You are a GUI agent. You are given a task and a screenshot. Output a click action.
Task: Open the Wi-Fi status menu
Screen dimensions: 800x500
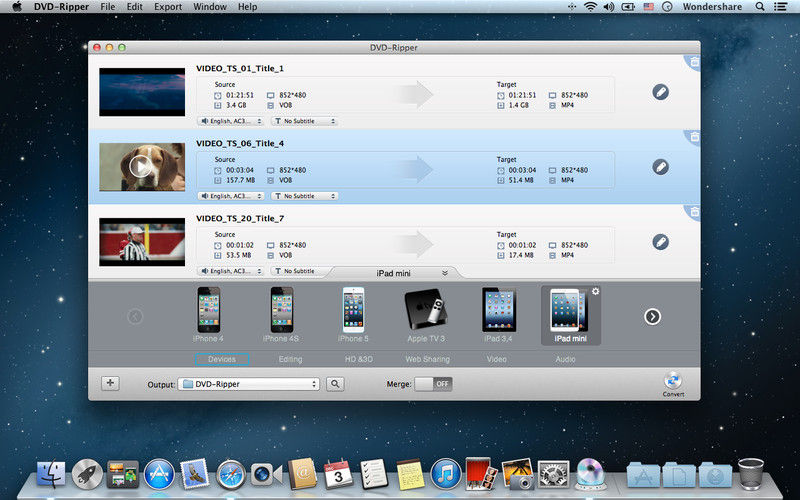(x=590, y=7)
